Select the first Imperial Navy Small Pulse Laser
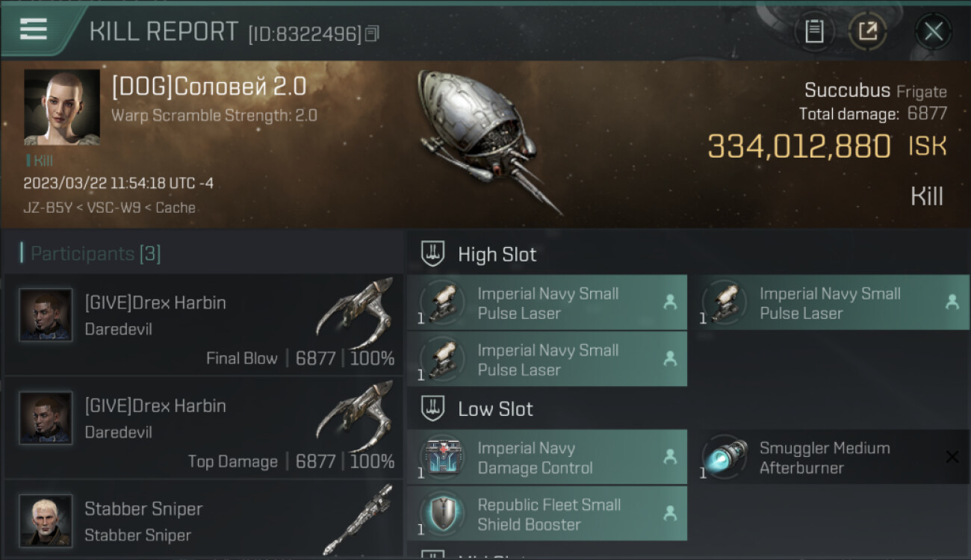 point(547,303)
